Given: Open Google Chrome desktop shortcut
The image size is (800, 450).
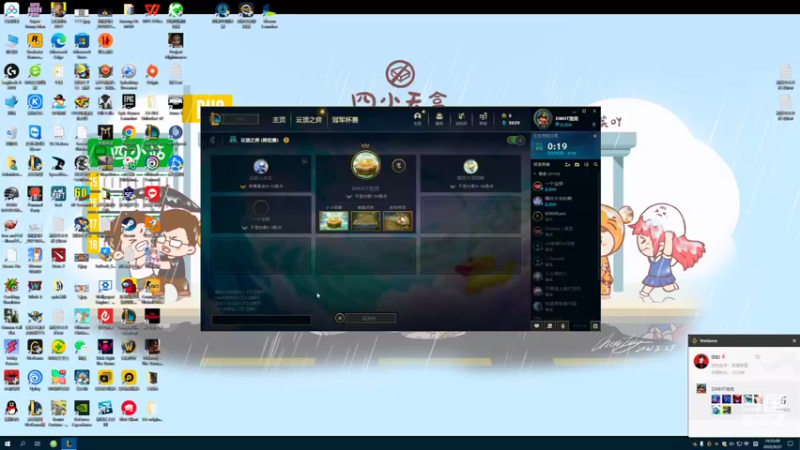Looking at the screenshot, I should coord(129,132).
